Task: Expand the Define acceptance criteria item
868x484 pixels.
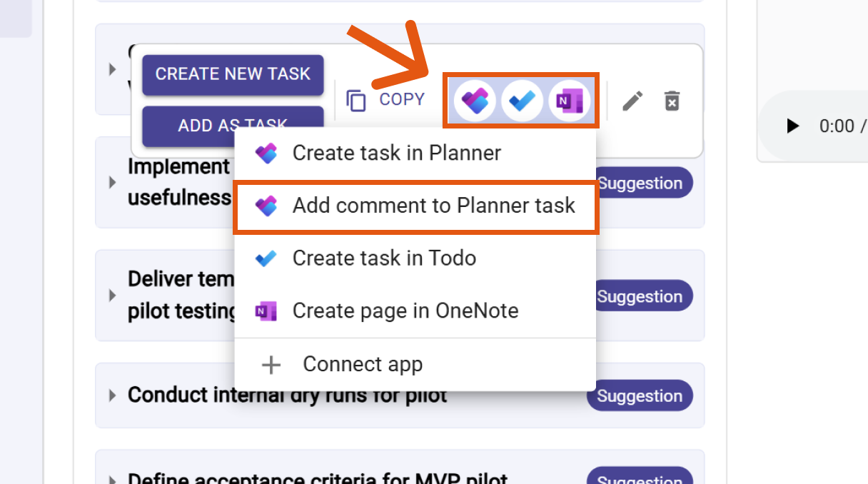Action: pos(112,480)
